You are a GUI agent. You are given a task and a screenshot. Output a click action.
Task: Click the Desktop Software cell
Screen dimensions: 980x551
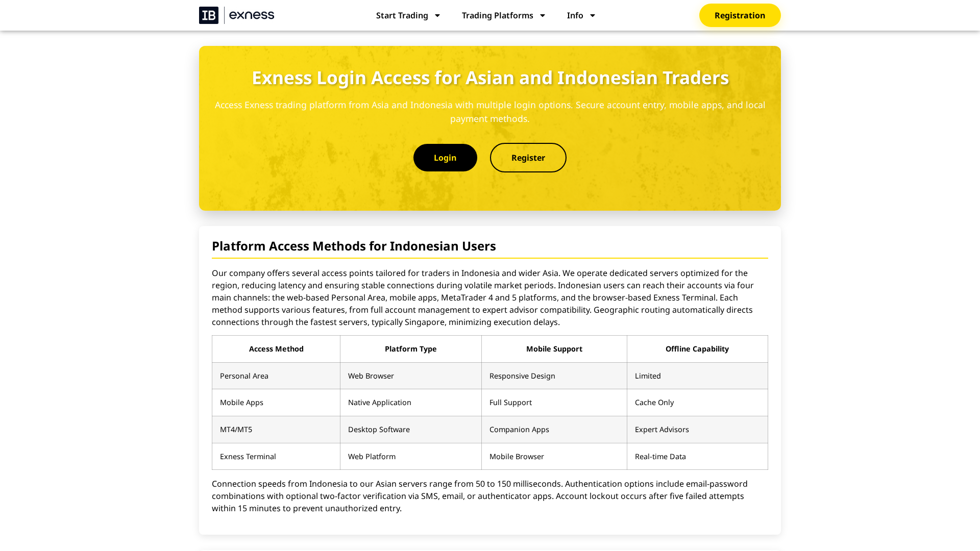click(411, 430)
